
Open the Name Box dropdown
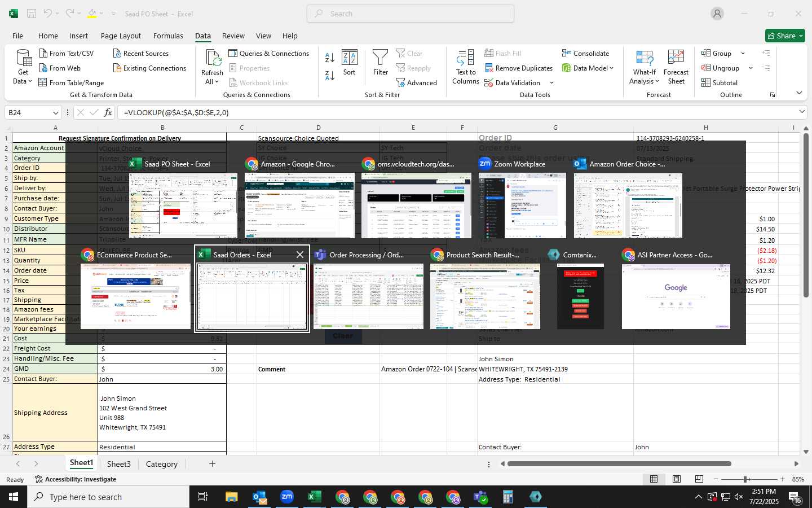[55, 112]
